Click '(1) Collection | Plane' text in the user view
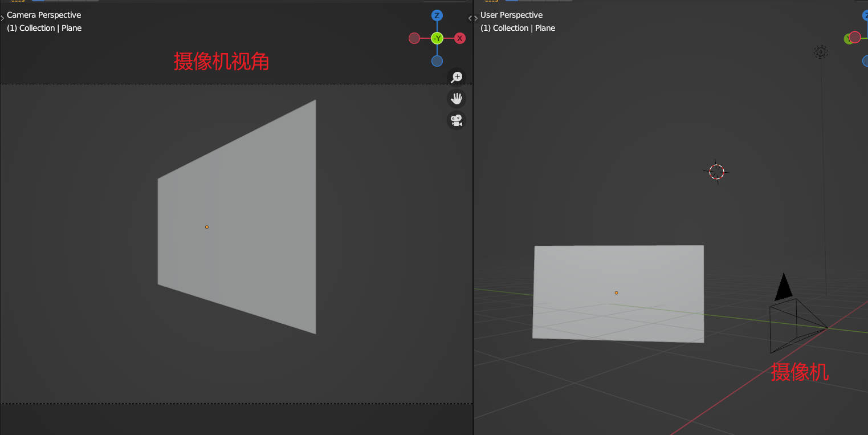 pyautogui.click(x=518, y=28)
